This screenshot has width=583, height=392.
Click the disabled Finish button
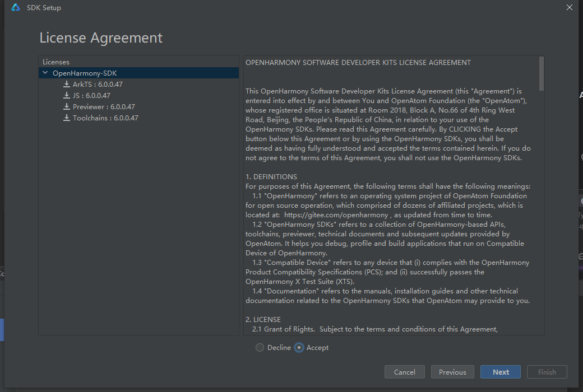pos(547,372)
